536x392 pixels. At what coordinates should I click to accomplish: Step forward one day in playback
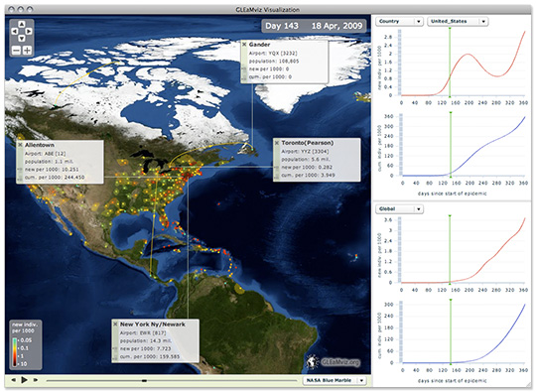click(x=35, y=380)
